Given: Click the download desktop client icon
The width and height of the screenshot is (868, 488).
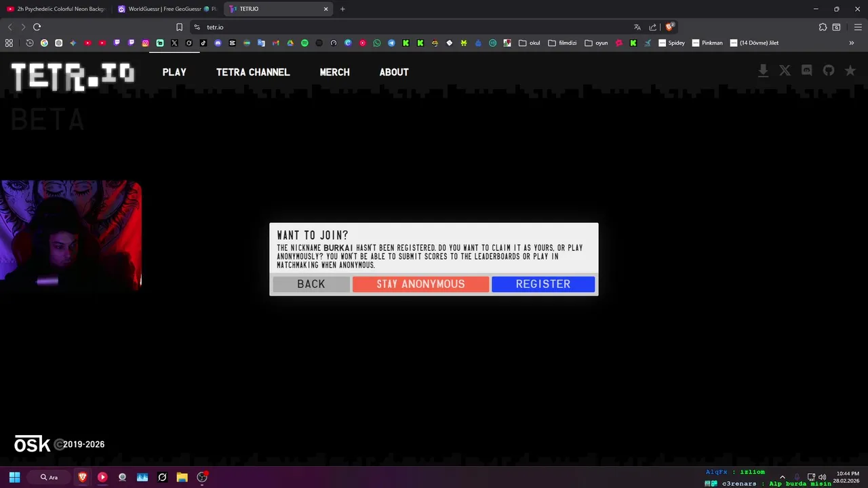Looking at the screenshot, I should coord(763,70).
